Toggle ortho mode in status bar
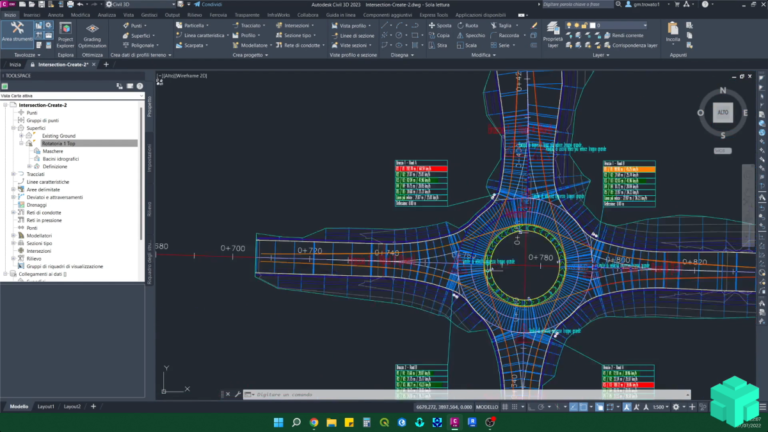Viewport: 768px width, 432px height. pyautogui.click(x=531, y=407)
